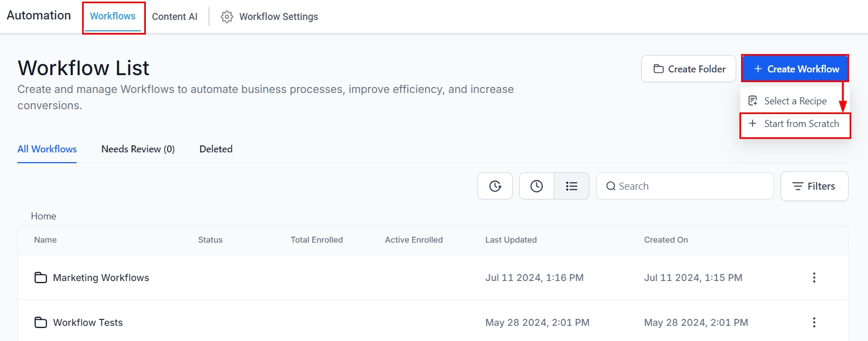
Task: Open three-dot menu for Marketing Workflows
Action: [814, 278]
